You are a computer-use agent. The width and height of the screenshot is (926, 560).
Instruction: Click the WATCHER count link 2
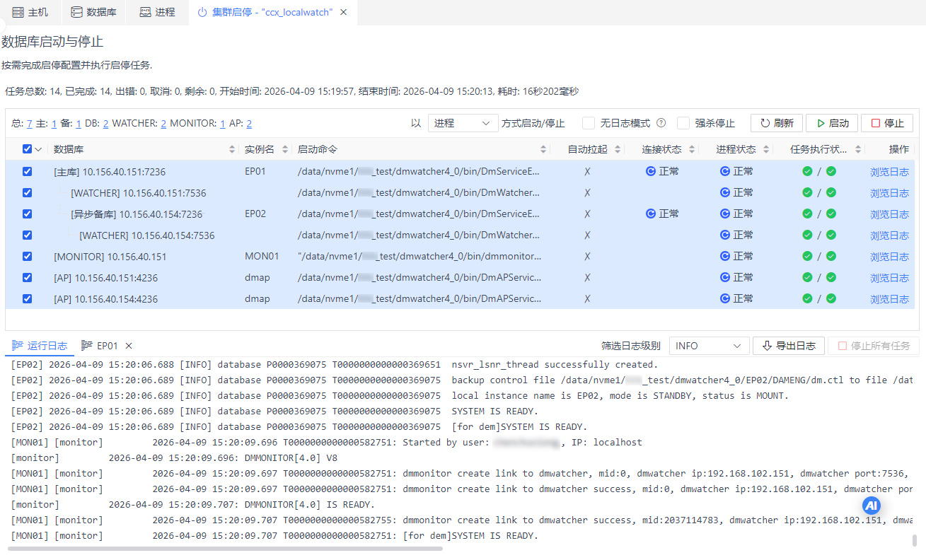coord(163,123)
